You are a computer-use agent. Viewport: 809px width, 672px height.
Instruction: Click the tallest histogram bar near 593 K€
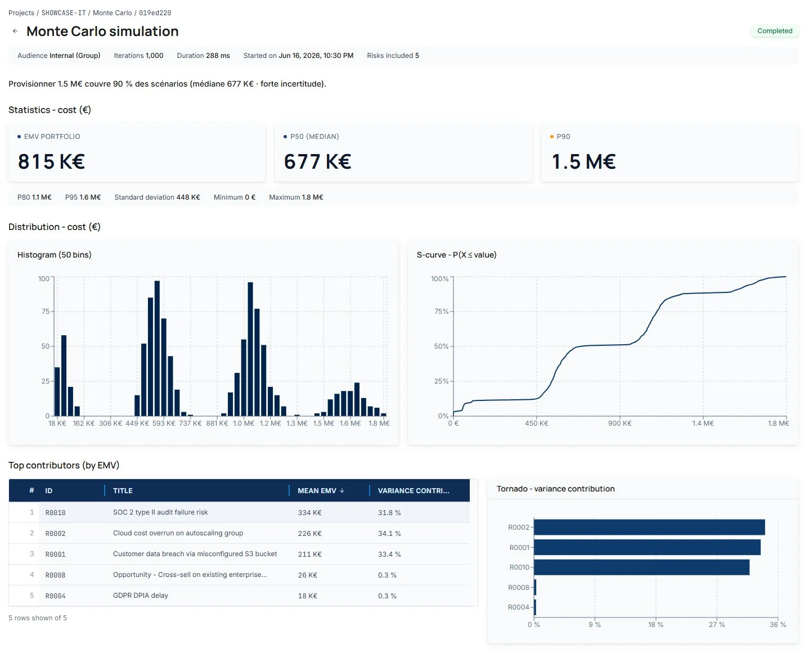157,348
